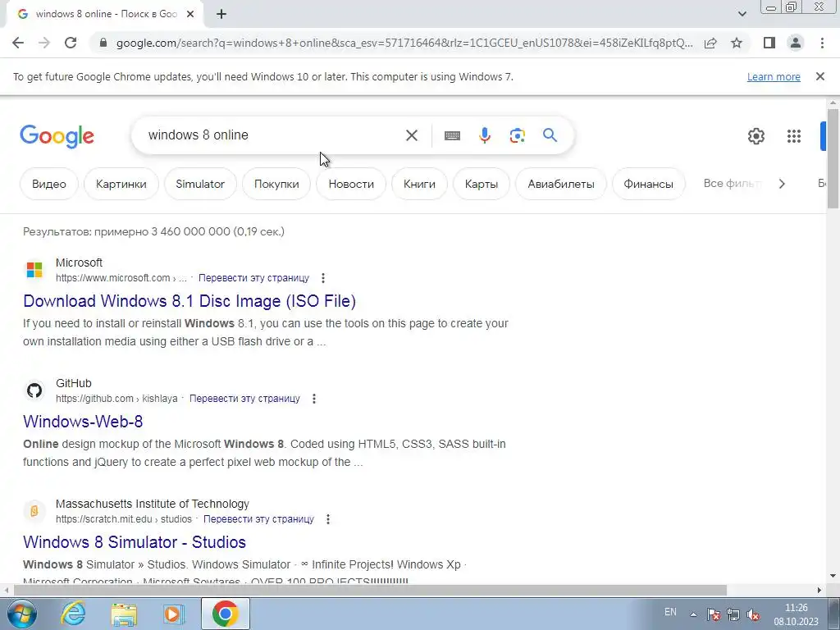Open the network status tray icon
Image resolution: width=840 pixels, height=630 pixels.
[x=733, y=614]
